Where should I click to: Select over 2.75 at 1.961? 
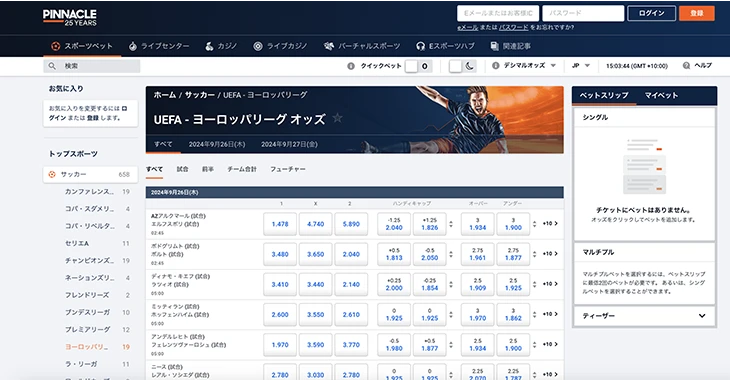pos(478,254)
